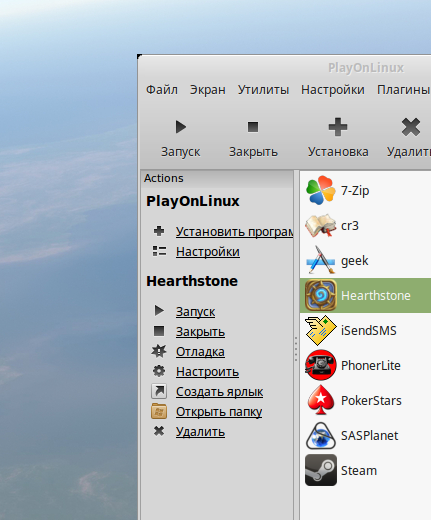Select the PokerStars list entry text
The image size is (431, 520).
click(371, 401)
